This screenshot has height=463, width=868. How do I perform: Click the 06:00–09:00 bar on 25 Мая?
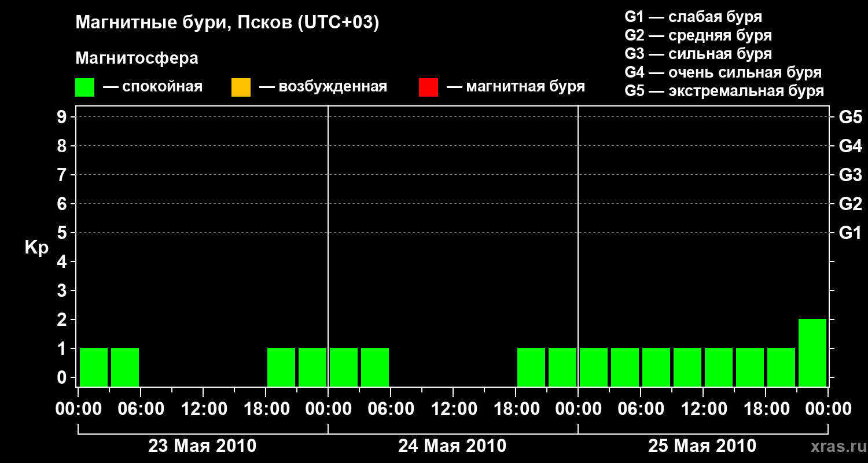point(656,367)
